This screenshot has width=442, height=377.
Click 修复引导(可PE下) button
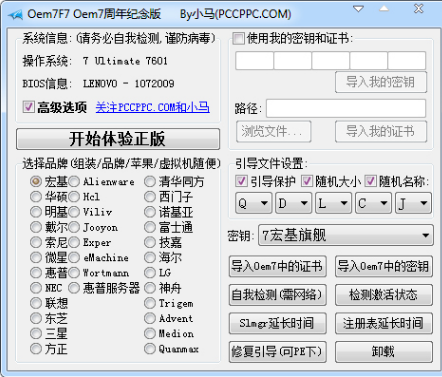click(278, 351)
